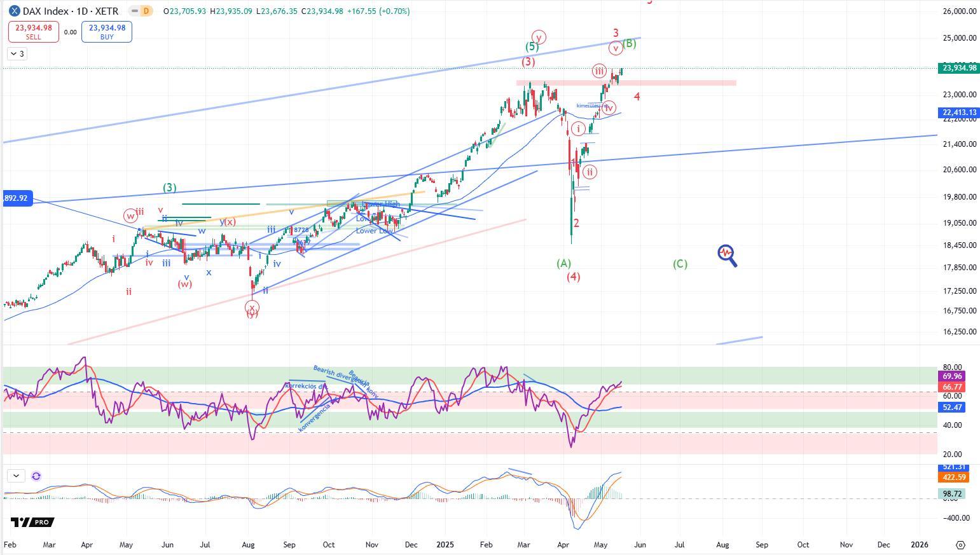Select the green (C) wave label
This screenshot has height=555, width=980.
pyautogui.click(x=680, y=264)
